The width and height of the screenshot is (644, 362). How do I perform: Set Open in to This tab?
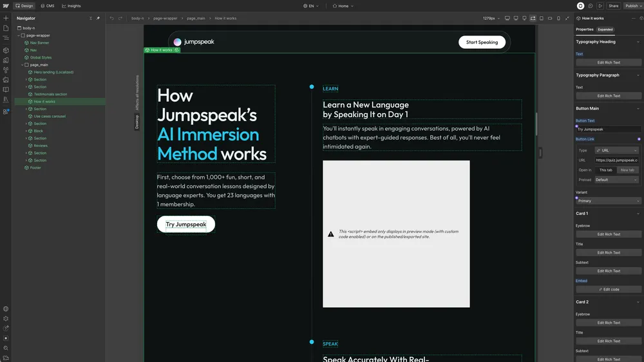[x=606, y=170]
